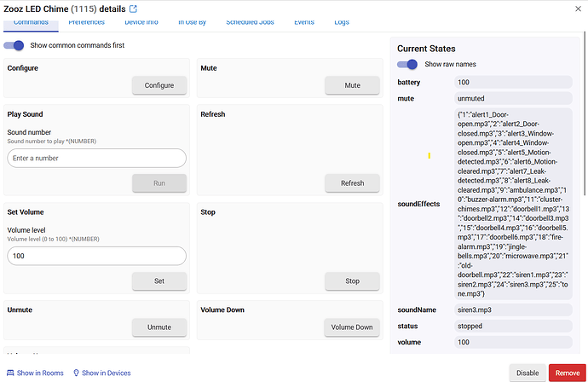Click the red Remove button
This screenshot has width=588, height=382.
tap(568, 373)
